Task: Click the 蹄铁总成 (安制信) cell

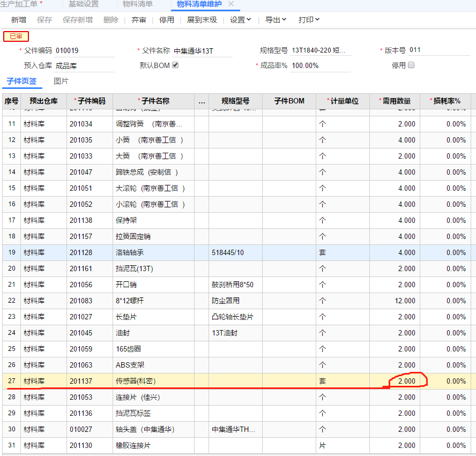Action: (x=154, y=173)
